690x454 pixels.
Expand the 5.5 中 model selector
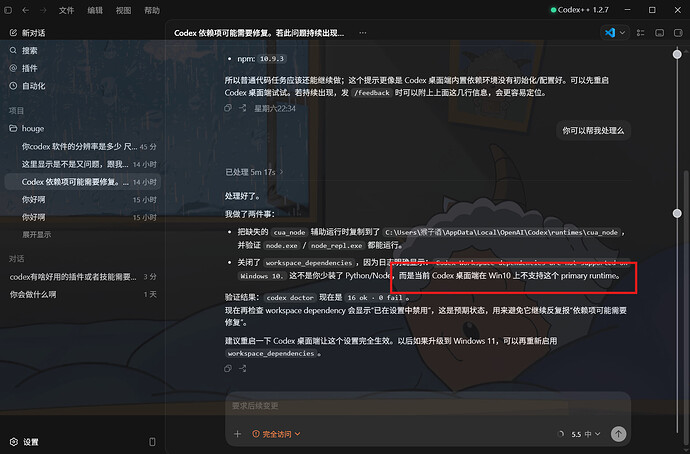pyautogui.click(x=586, y=434)
